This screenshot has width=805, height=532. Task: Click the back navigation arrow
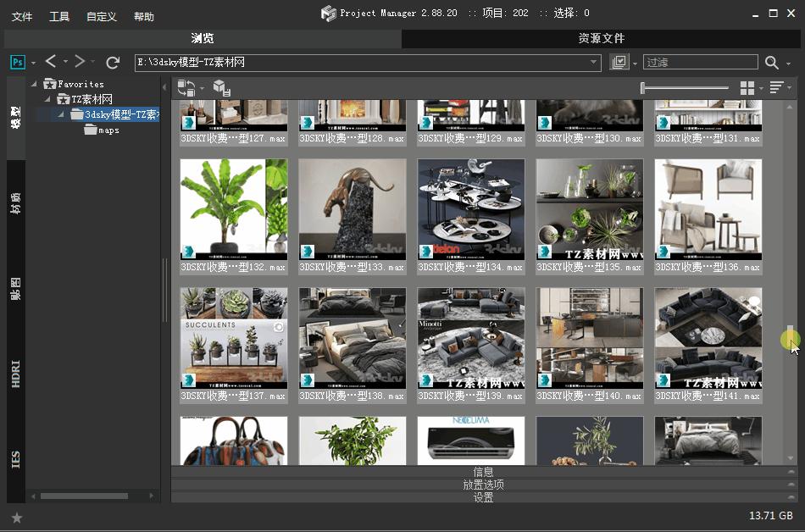pos(49,61)
